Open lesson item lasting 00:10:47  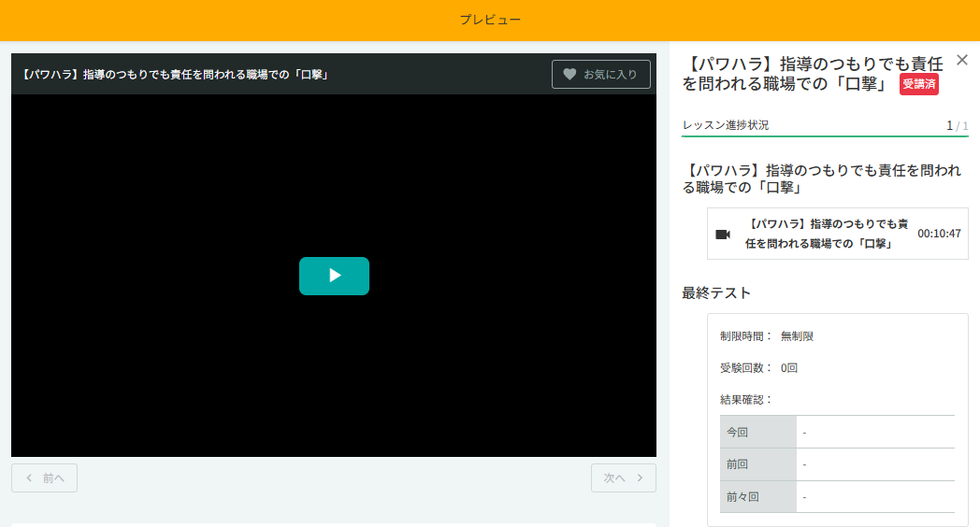pos(838,234)
